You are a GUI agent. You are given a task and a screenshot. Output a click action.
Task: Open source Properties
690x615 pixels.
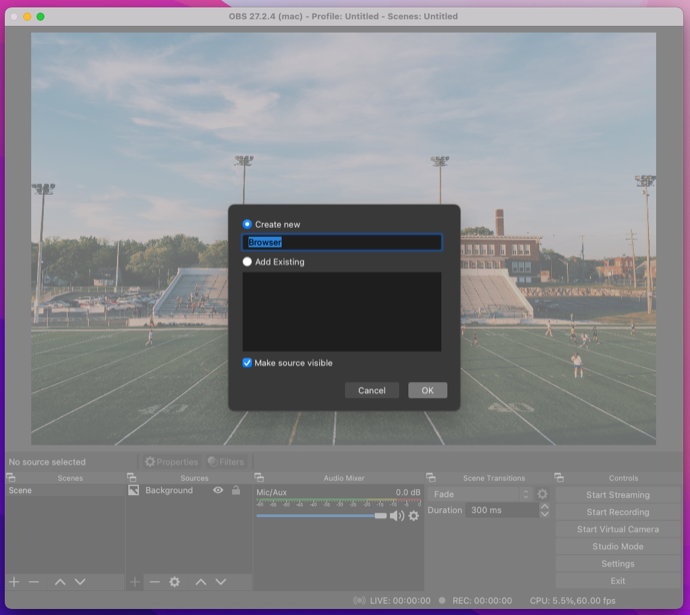(171, 462)
